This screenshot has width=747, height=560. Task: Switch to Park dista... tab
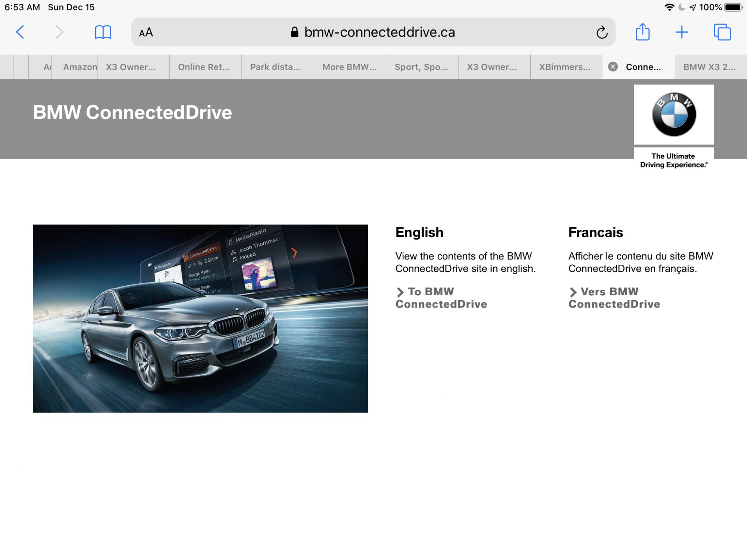click(x=278, y=67)
